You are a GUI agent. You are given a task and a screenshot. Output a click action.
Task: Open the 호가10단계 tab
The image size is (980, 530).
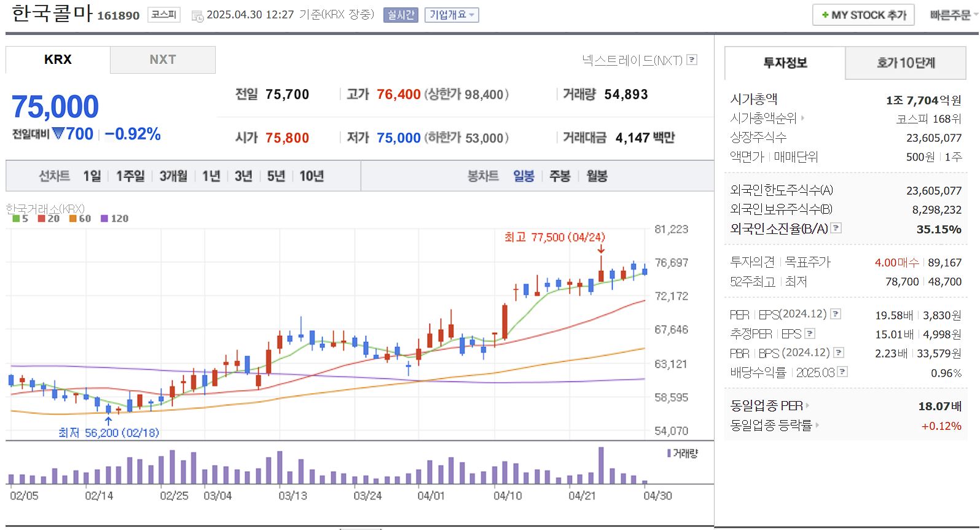[906, 63]
